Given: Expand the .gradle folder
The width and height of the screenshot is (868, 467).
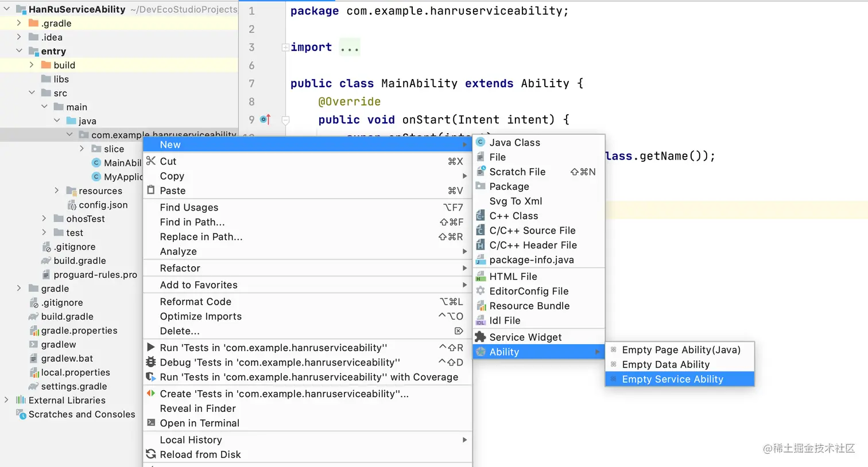Looking at the screenshot, I should [x=19, y=23].
